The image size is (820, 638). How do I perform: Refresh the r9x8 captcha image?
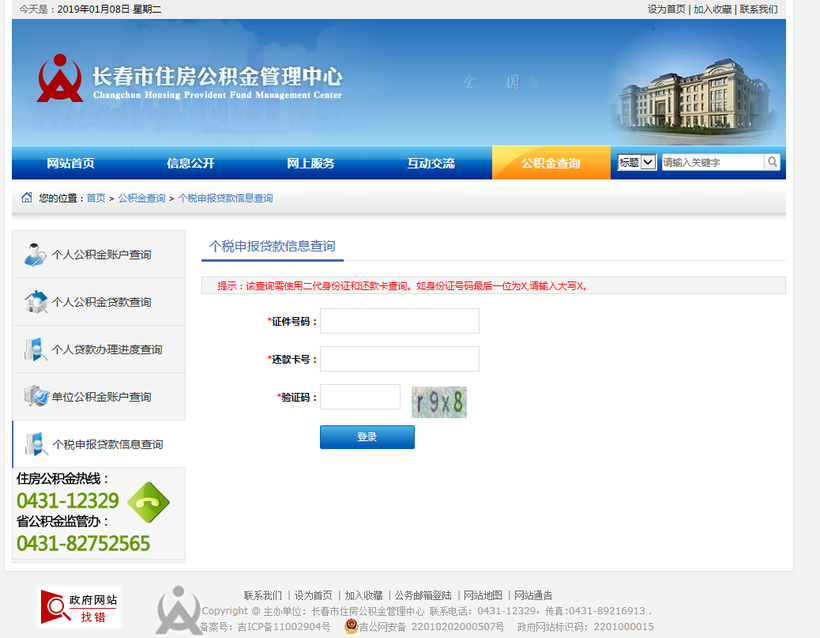click(439, 401)
